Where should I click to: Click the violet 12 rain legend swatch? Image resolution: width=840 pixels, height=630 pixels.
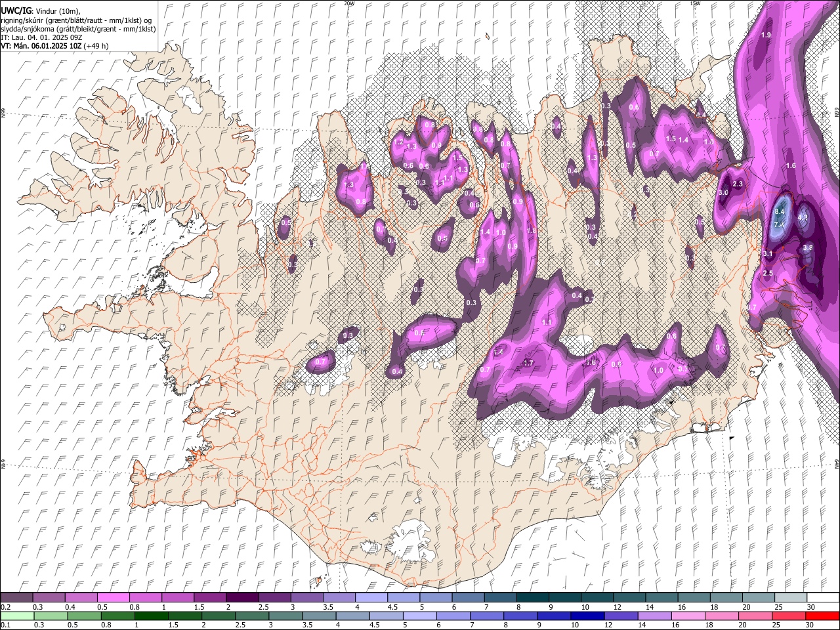pyautogui.click(x=621, y=616)
